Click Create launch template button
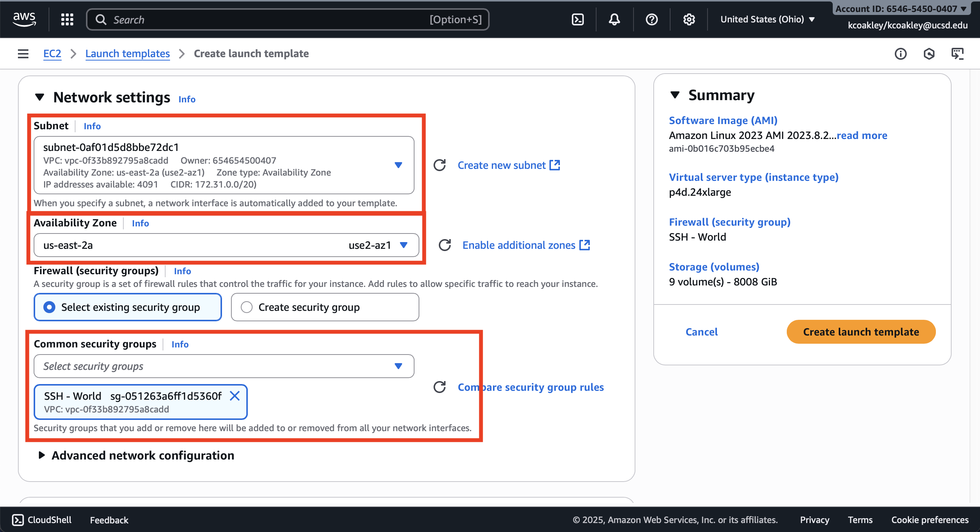 [x=860, y=332]
